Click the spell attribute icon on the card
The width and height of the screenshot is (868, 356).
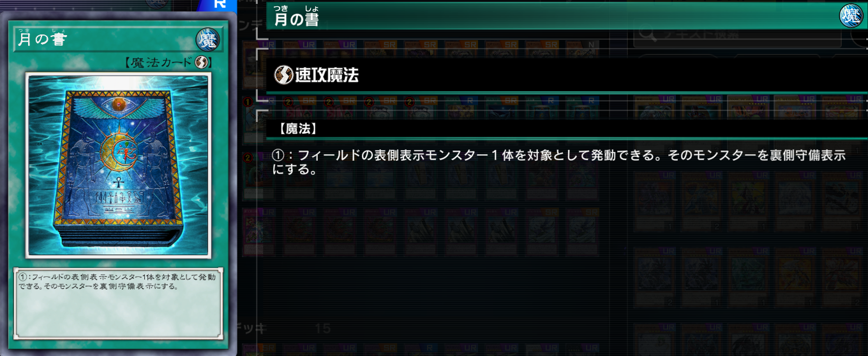tap(207, 40)
